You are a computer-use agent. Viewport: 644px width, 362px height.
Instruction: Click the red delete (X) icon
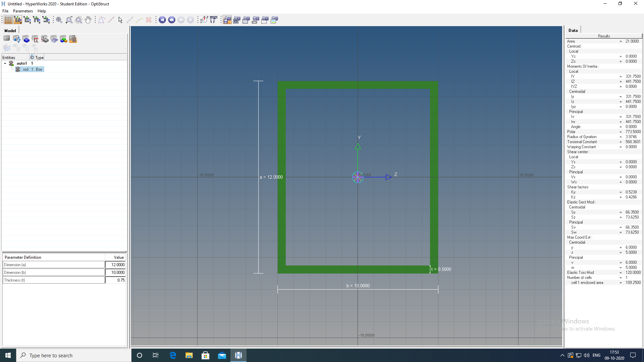click(149, 20)
